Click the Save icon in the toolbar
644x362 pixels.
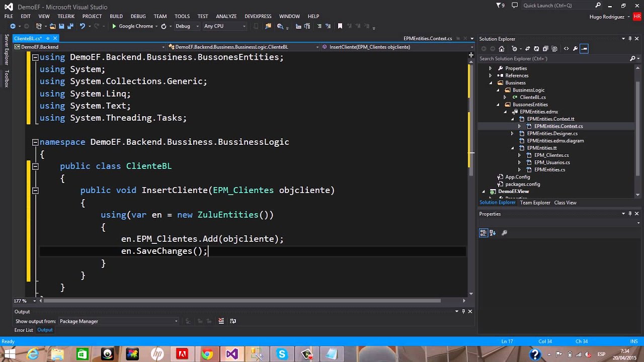coord(61,26)
